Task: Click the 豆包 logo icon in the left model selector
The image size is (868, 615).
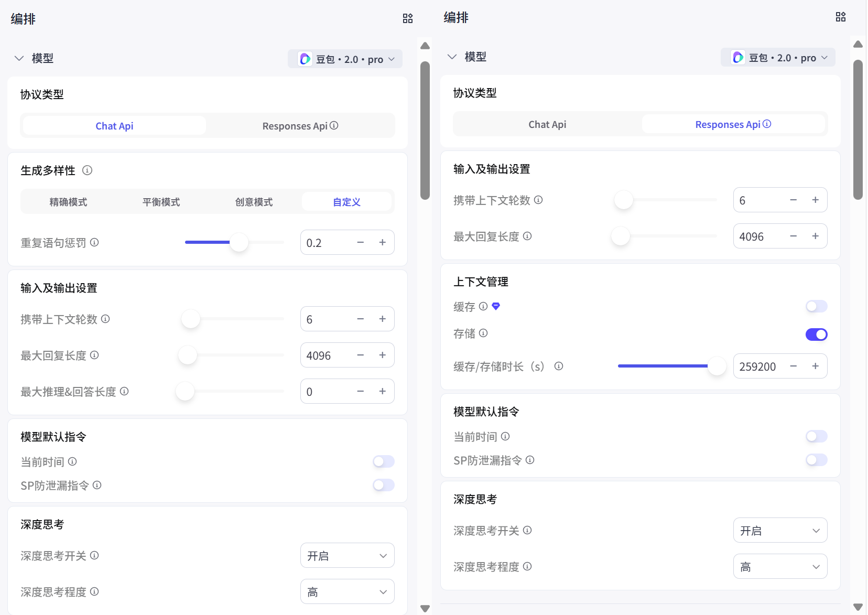Action: 305,59
